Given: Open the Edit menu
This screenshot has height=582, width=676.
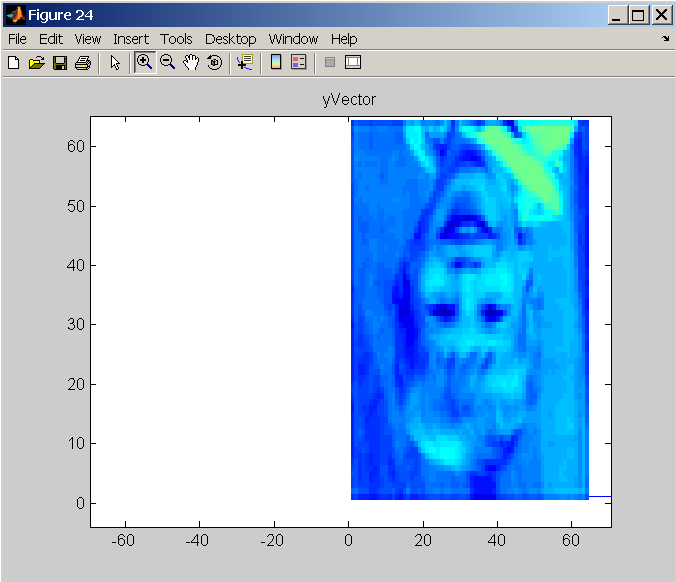Looking at the screenshot, I should pos(51,39).
